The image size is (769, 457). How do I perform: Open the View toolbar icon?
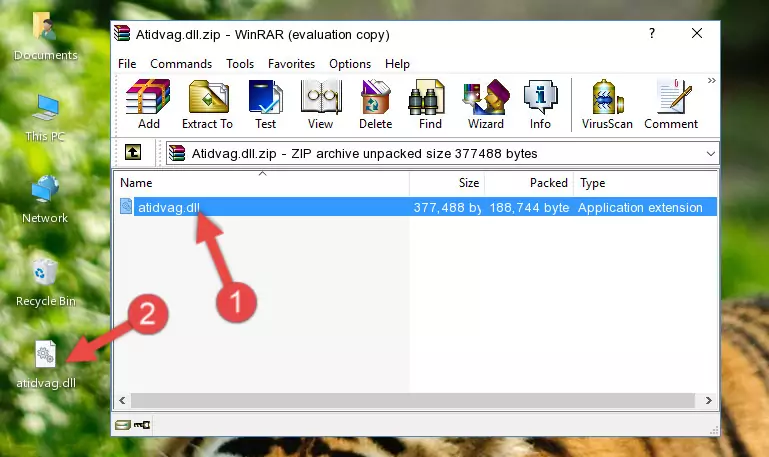click(321, 97)
